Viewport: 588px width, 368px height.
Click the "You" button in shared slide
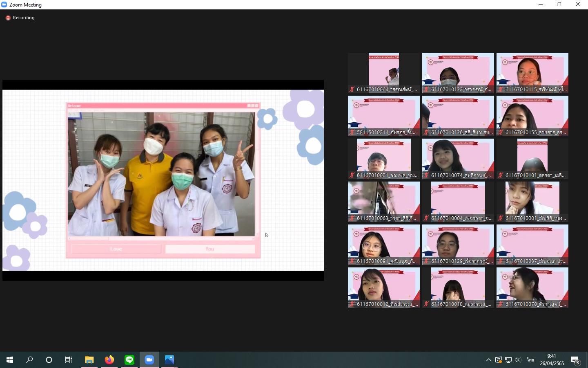(x=210, y=249)
